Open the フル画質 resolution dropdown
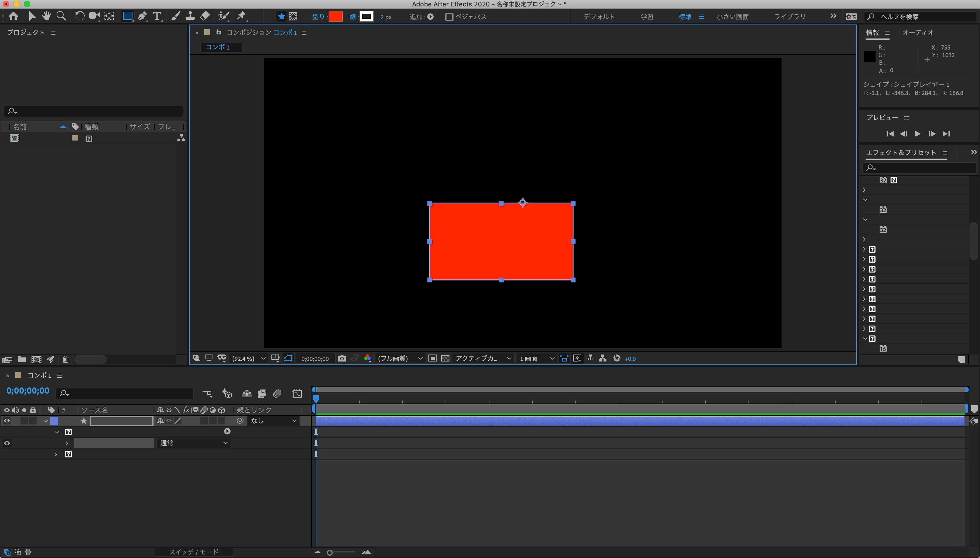This screenshot has height=558, width=980. point(400,358)
